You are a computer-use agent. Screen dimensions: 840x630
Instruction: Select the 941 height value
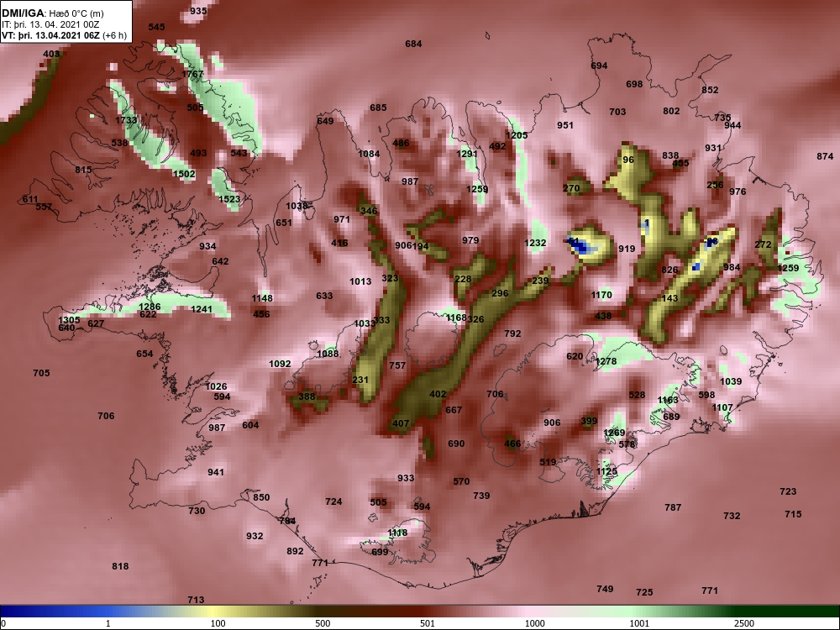(x=216, y=471)
